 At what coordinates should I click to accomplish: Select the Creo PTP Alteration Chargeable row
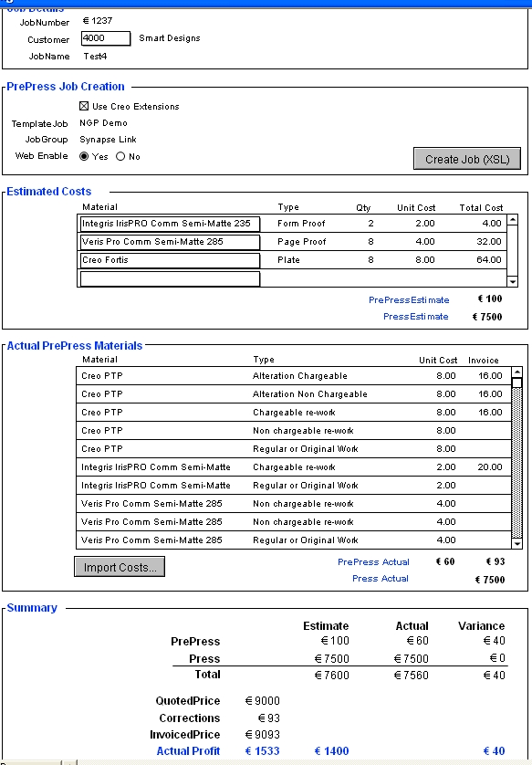294,376
